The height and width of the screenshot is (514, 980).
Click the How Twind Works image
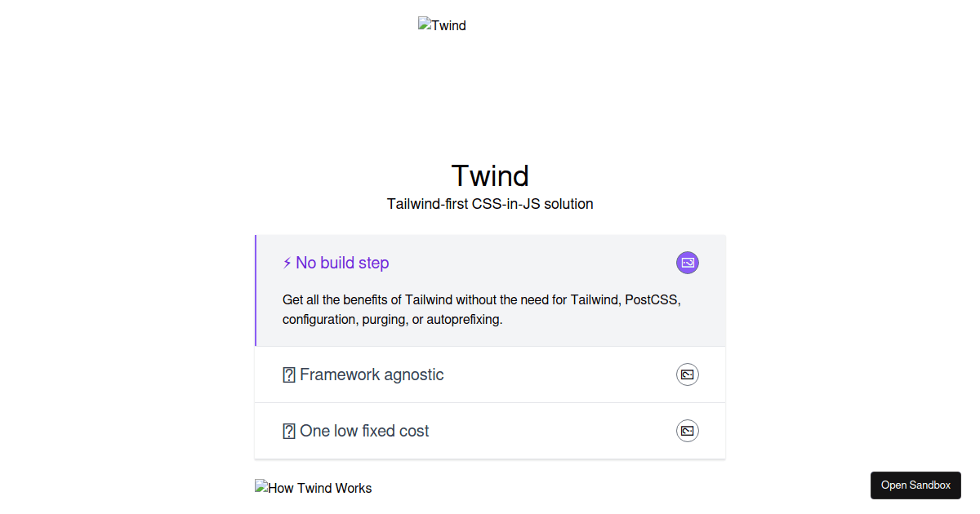point(313,488)
